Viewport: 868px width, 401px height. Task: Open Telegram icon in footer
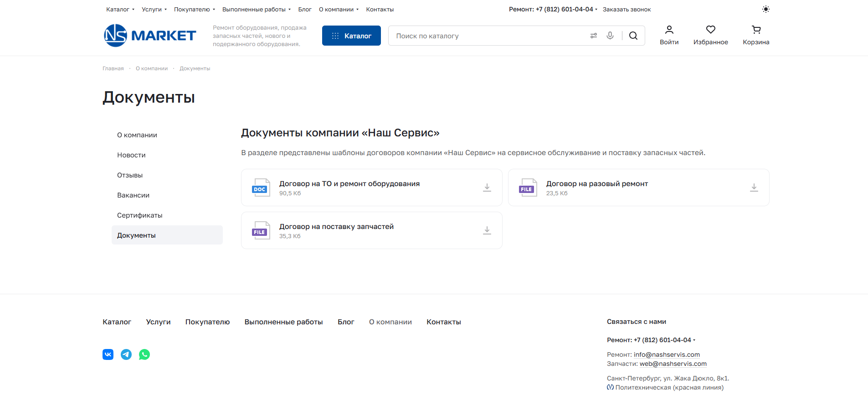[126, 354]
